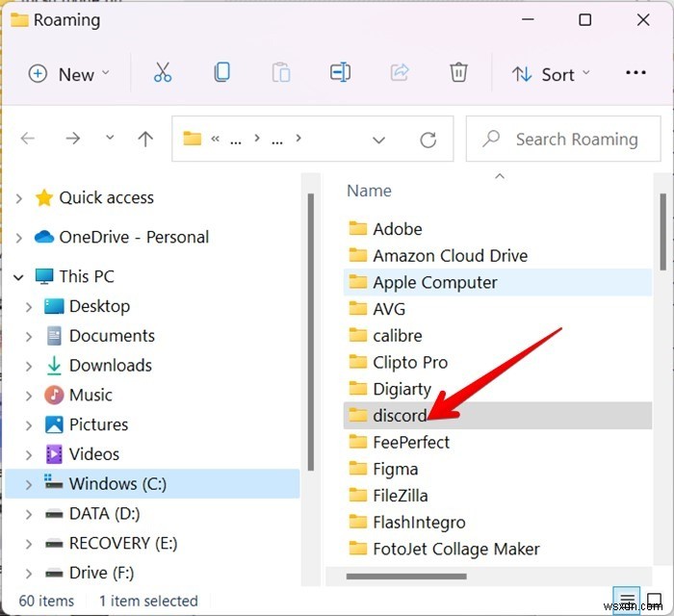Refresh the Roaming folder view
Screen dimensions: 674x616
tap(428, 140)
